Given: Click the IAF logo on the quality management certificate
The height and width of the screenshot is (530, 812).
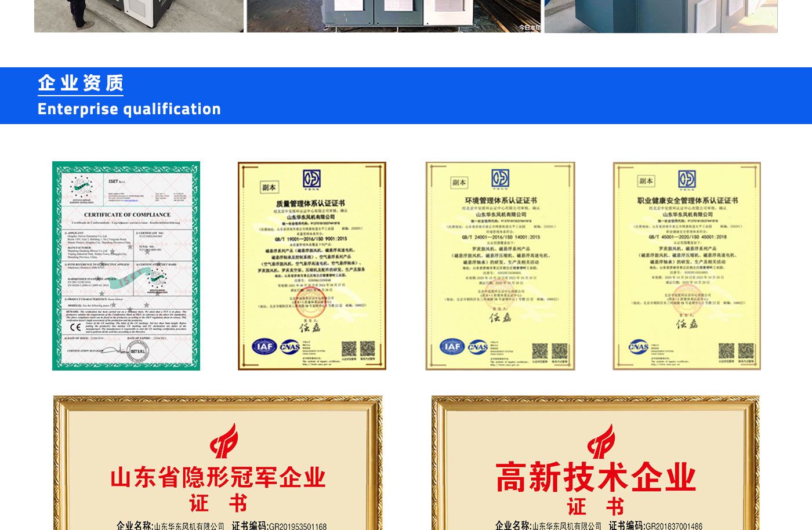Looking at the screenshot, I should (264, 347).
